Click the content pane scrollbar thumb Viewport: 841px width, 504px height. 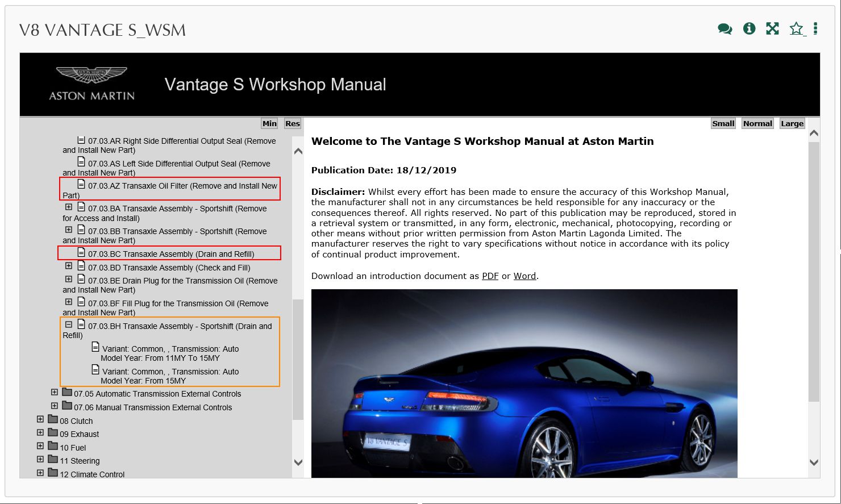[814, 272]
